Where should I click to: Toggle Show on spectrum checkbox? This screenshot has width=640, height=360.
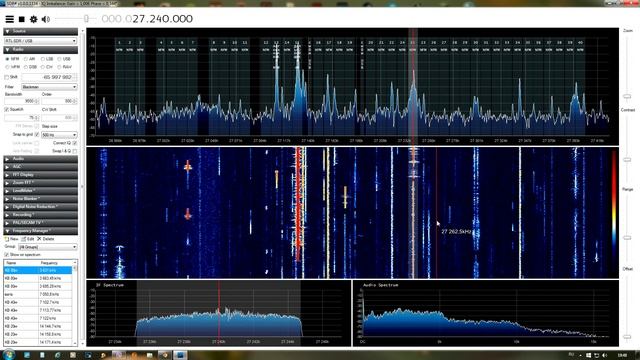coord(7,255)
